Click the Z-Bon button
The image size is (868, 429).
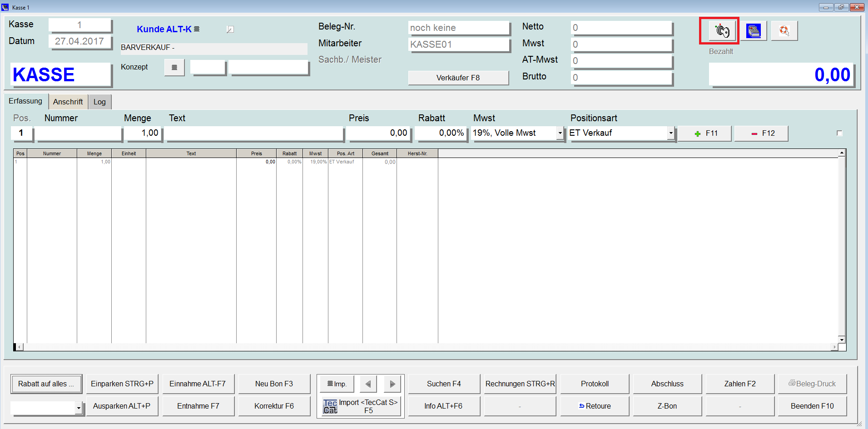click(x=667, y=406)
